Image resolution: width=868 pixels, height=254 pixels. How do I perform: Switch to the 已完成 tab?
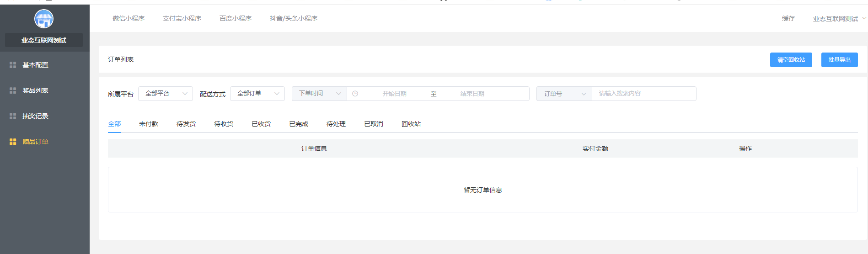tap(299, 124)
